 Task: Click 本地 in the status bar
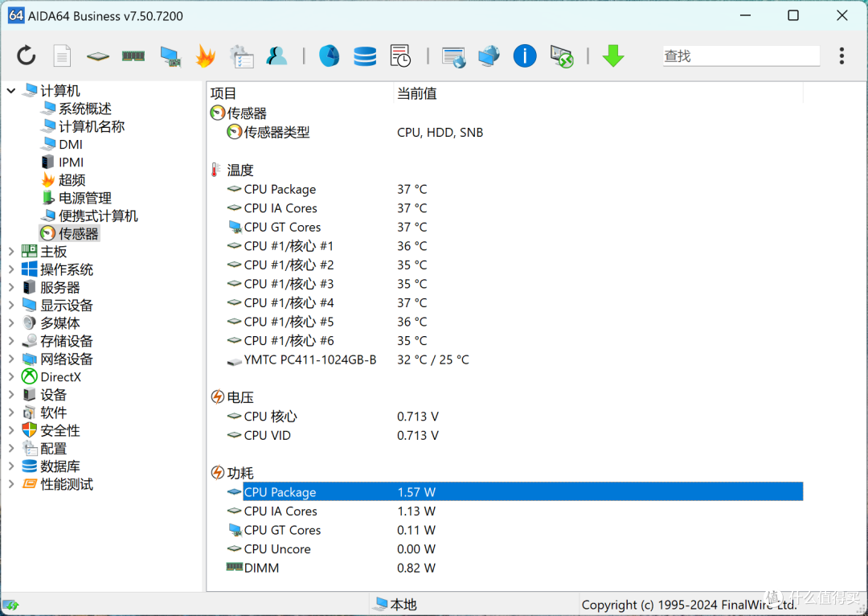point(403,605)
